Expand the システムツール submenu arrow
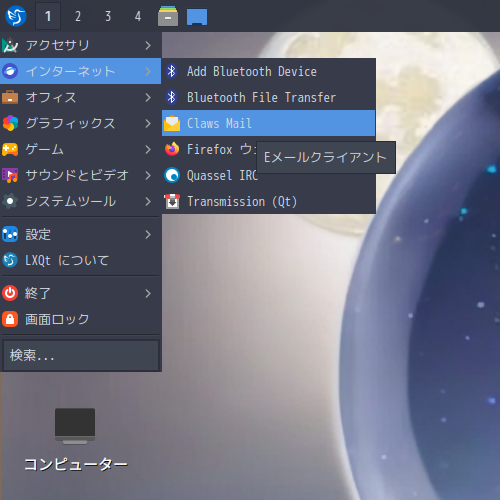Image resolution: width=500 pixels, height=500 pixels. [148, 201]
